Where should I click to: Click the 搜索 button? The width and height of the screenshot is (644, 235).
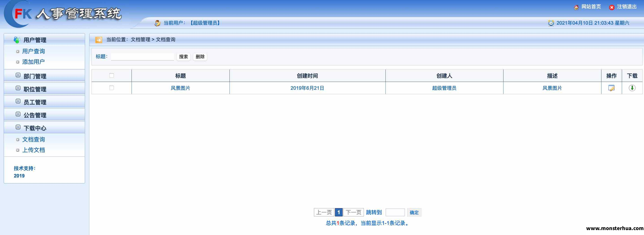point(184,57)
